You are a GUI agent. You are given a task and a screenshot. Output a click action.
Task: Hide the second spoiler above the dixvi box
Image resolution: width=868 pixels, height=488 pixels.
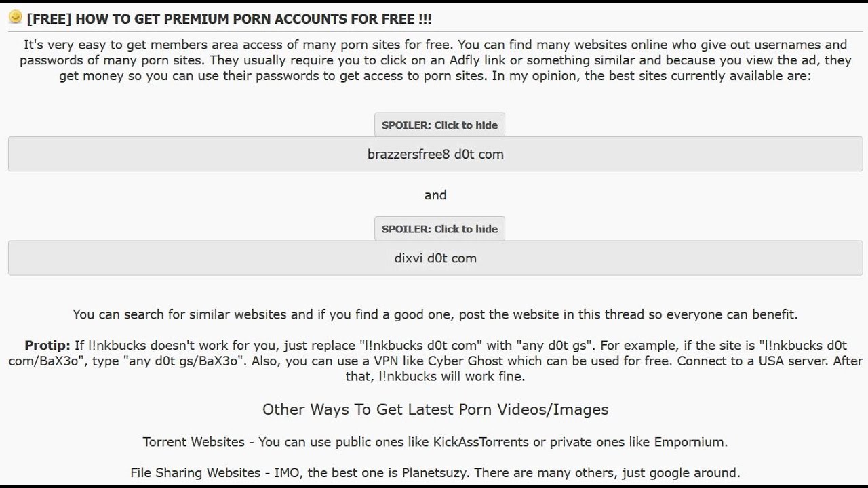coord(439,229)
